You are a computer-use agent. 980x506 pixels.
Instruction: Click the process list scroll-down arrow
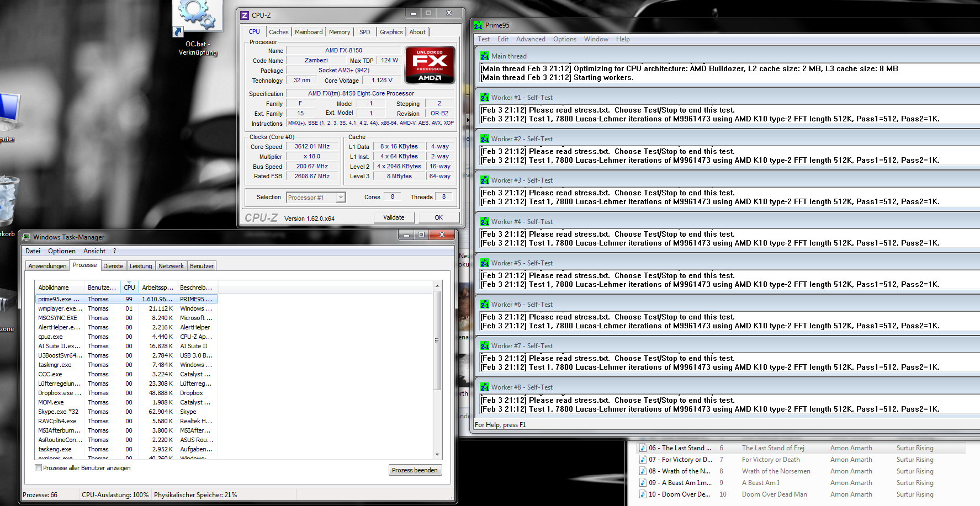(437, 455)
